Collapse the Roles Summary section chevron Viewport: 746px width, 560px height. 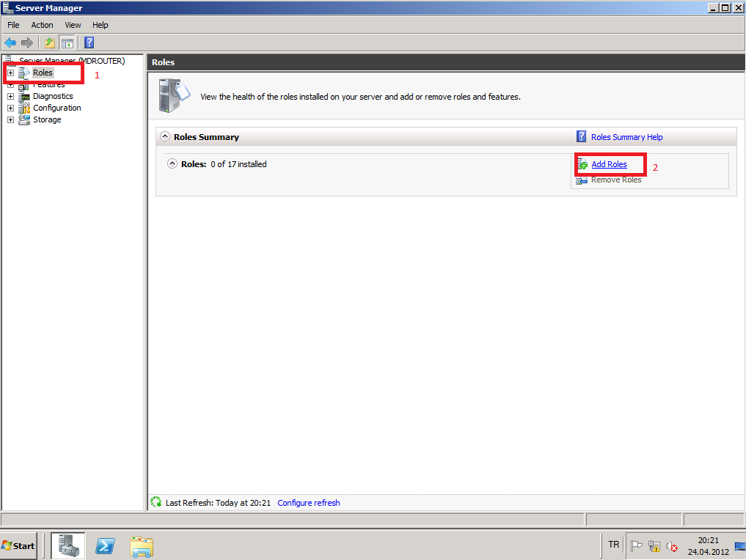point(165,137)
